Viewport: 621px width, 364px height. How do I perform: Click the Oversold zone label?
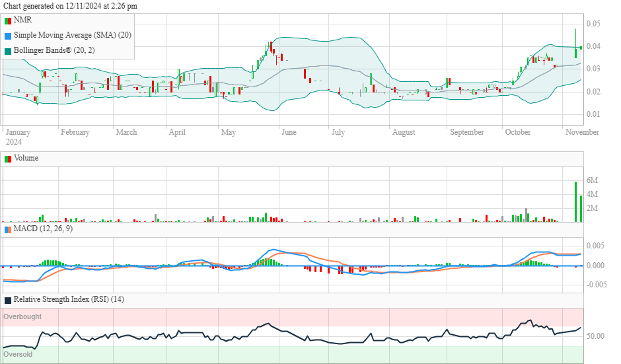coord(18,355)
